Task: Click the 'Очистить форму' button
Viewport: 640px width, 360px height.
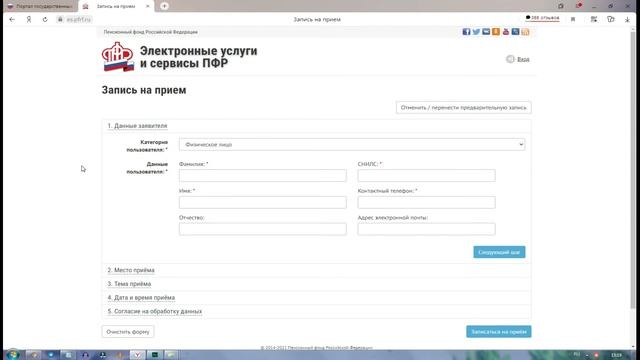Action: click(128, 331)
